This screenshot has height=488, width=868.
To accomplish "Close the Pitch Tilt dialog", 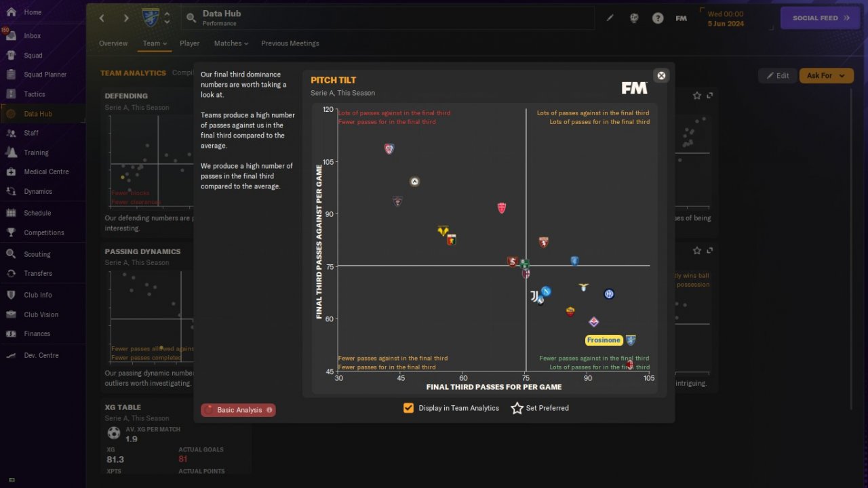I will pos(661,75).
